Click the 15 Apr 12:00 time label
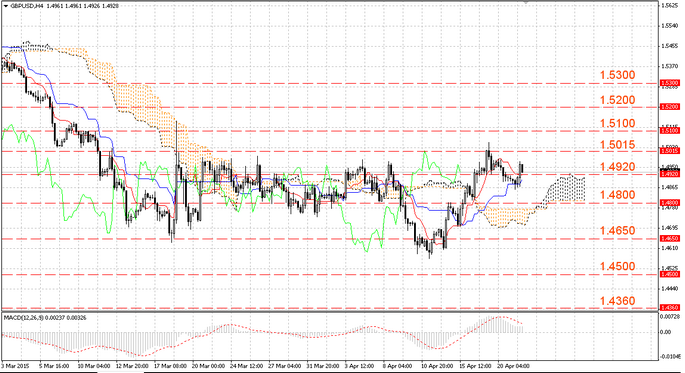The height and width of the screenshot is (373, 685). [475, 366]
